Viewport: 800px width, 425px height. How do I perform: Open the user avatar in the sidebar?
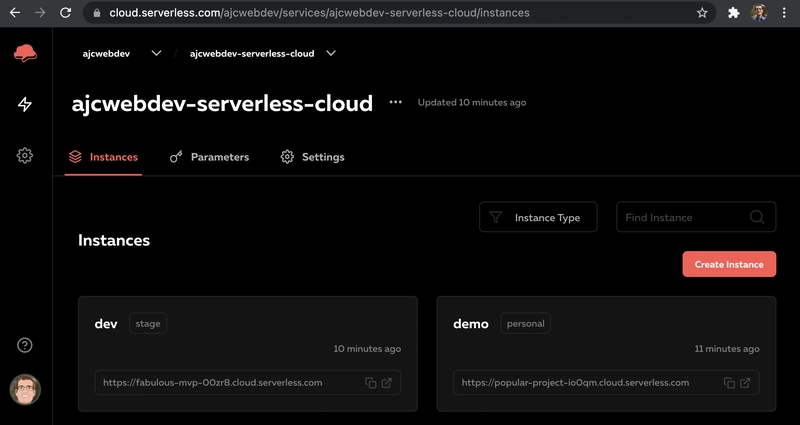point(24,390)
